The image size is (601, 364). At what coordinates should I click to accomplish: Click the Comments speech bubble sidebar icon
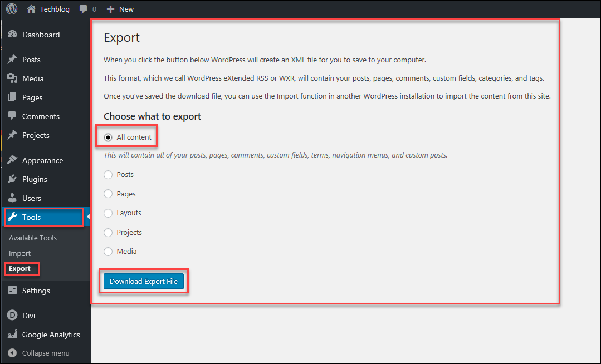pos(12,116)
